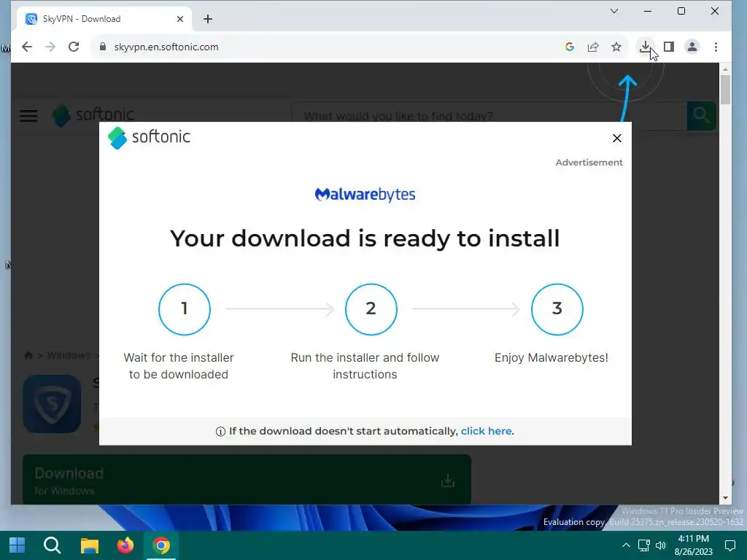Bookmark this tab with star icon
Viewport: 747px width, 560px height.
616,47
